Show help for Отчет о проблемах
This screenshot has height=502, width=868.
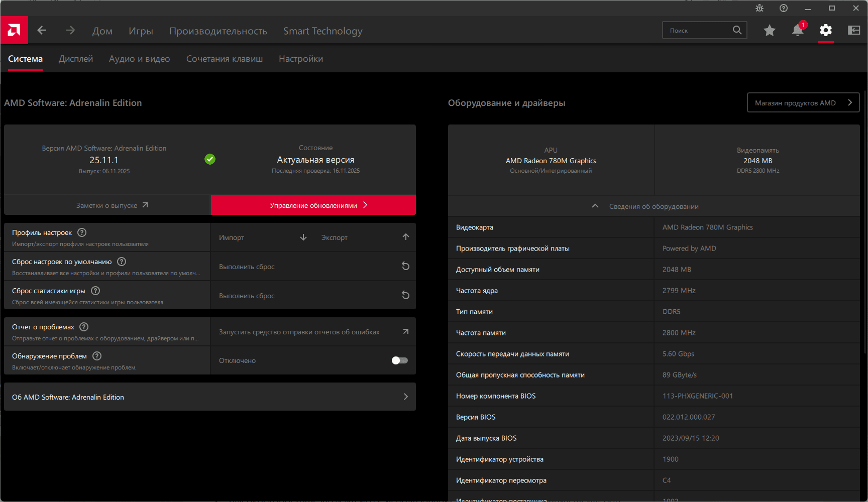pyautogui.click(x=84, y=327)
